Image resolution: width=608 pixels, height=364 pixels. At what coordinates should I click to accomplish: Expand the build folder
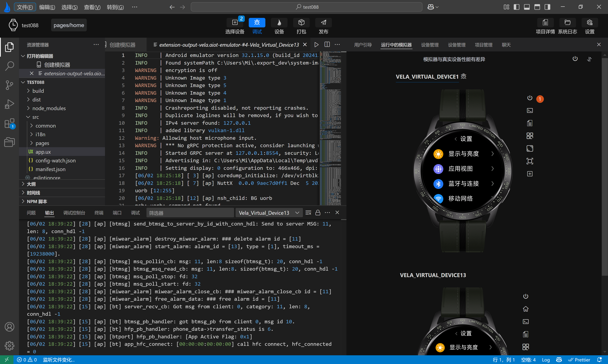point(38,91)
